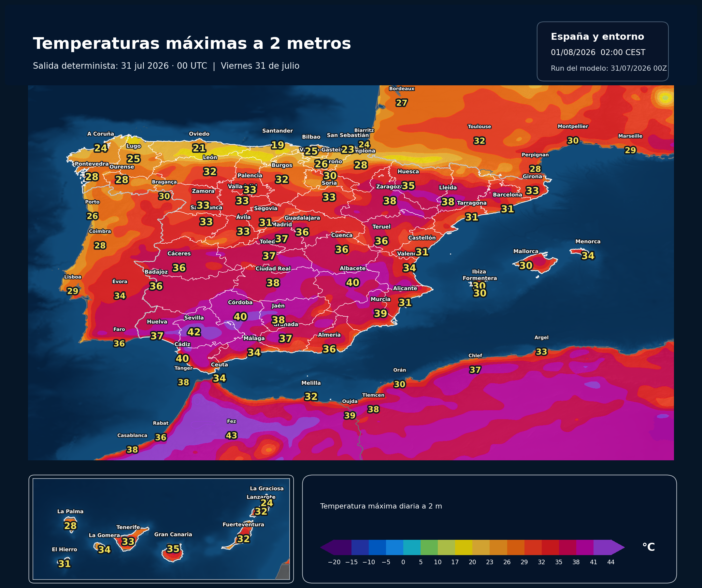This screenshot has height=588, width=702.
Task: Click the 'Toulouse' city label
Action: pos(479,126)
